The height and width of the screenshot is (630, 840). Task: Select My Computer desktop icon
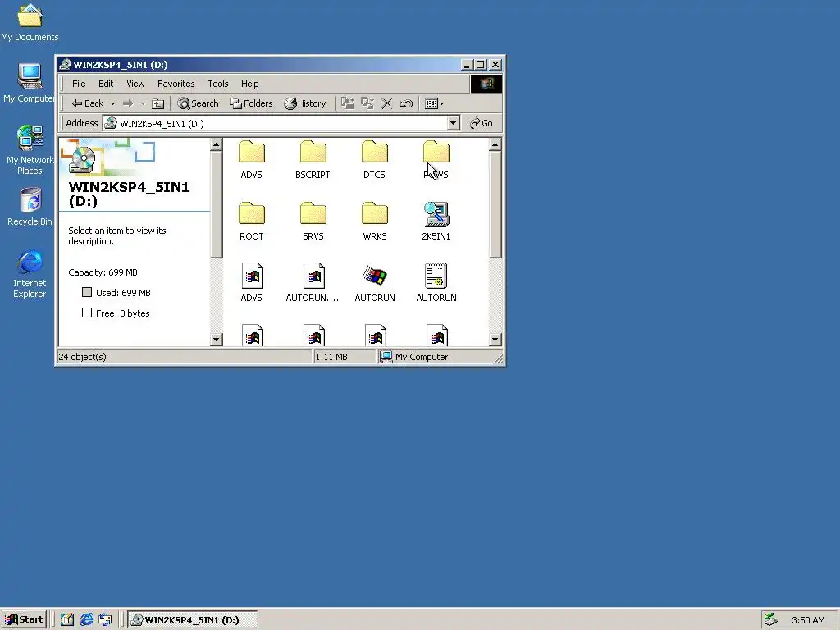tap(30, 83)
